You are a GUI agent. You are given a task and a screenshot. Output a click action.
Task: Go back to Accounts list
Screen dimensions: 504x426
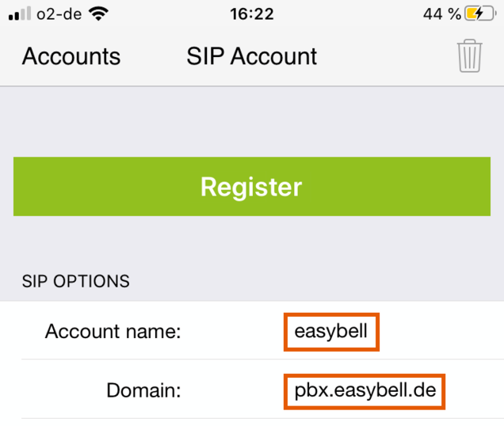[x=71, y=56]
